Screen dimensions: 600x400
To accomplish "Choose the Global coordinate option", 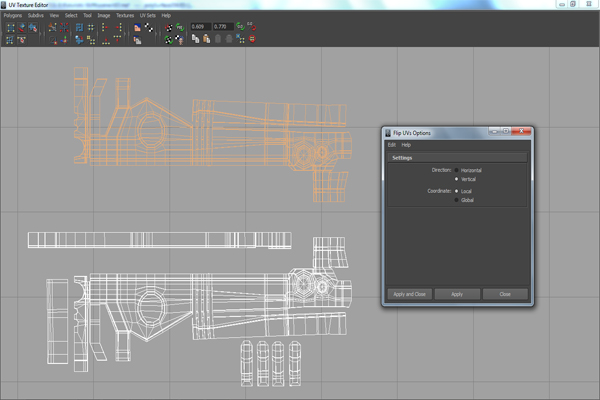I will 457,200.
